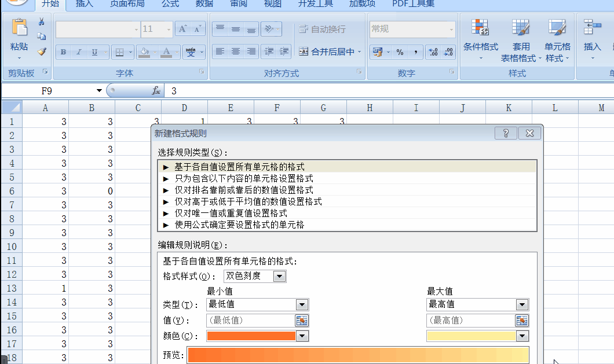Select rule 仅对高于或低于平均值的数值设置格式
Screen dimensions: 614x364
[x=346, y=201]
